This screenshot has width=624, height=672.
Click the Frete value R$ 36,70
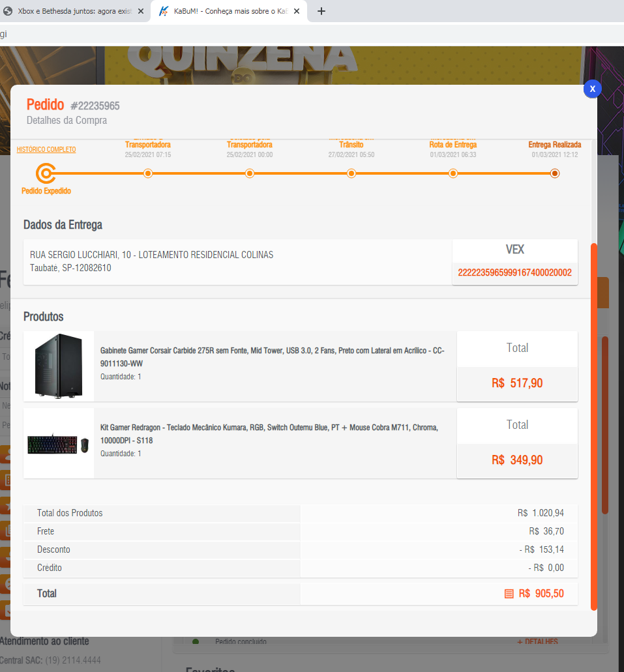pos(546,531)
